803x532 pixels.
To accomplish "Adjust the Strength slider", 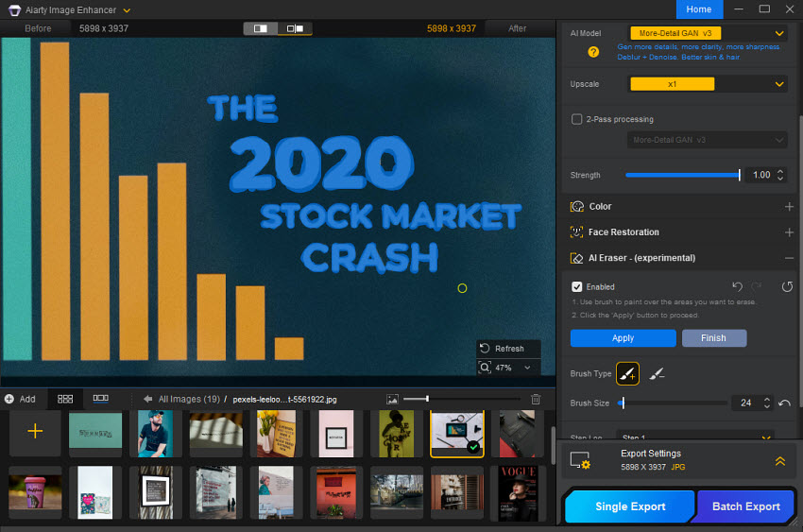I will [683, 175].
